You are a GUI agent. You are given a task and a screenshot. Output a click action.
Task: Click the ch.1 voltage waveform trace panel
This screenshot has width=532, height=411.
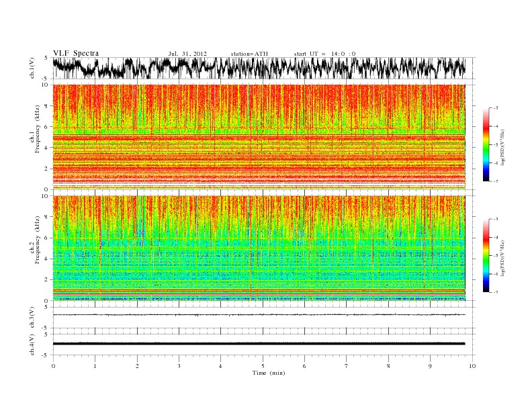point(264,68)
